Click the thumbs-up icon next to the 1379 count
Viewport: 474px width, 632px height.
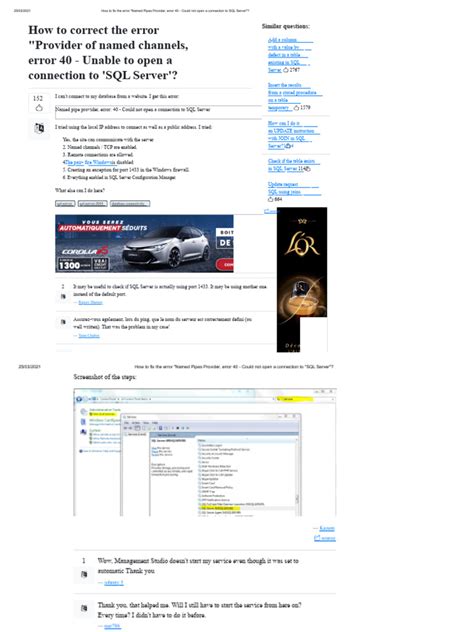click(x=296, y=108)
